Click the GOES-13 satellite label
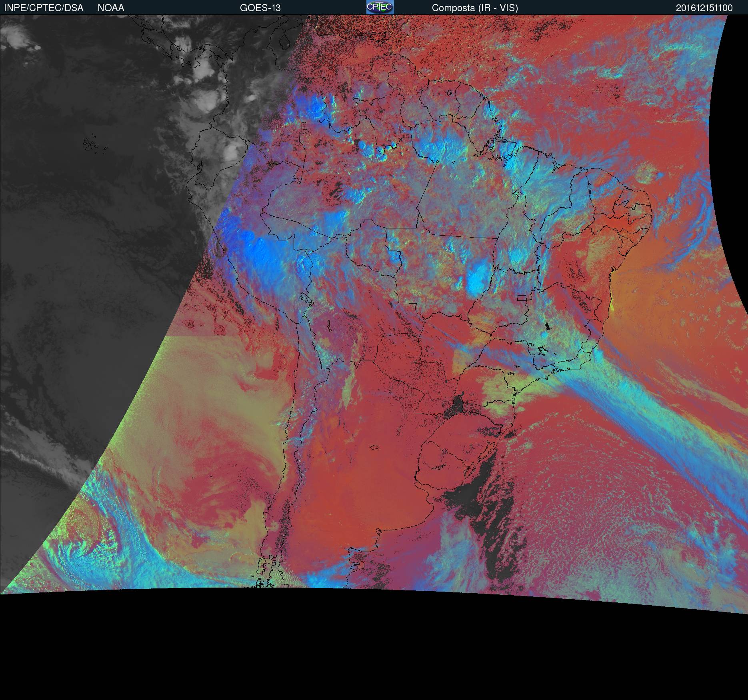The height and width of the screenshot is (700, 748). pyautogui.click(x=260, y=8)
